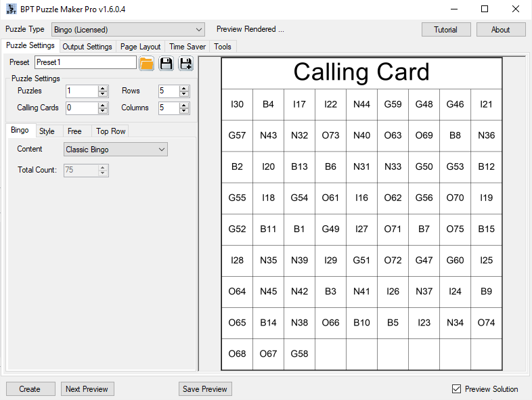Open preset using the folder icon

pyautogui.click(x=147, y=64)
